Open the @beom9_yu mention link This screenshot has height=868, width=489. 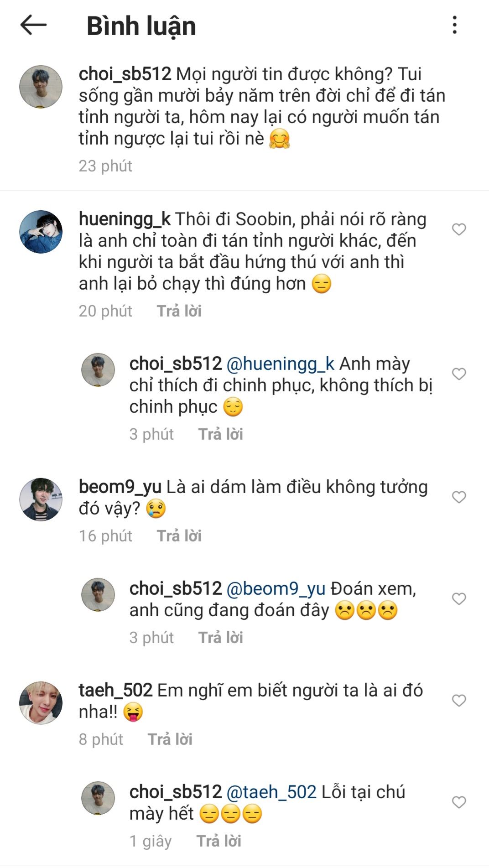tap(276, 589)
